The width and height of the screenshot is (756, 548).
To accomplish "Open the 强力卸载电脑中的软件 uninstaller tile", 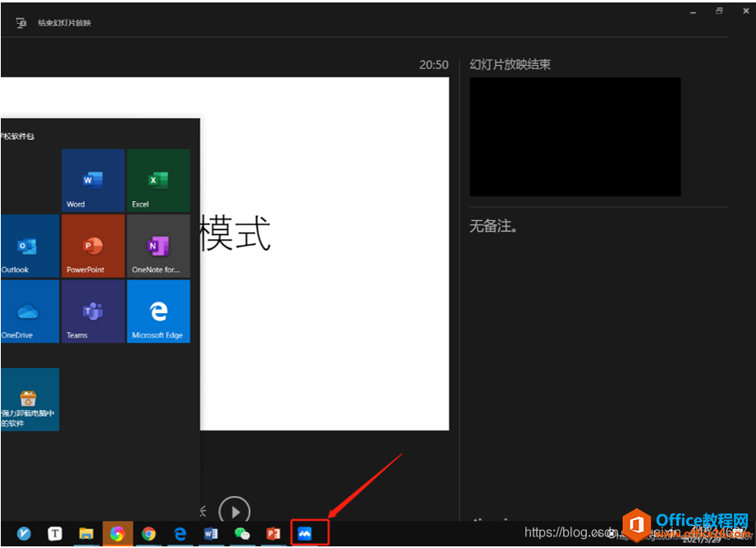I will (30, 399).
